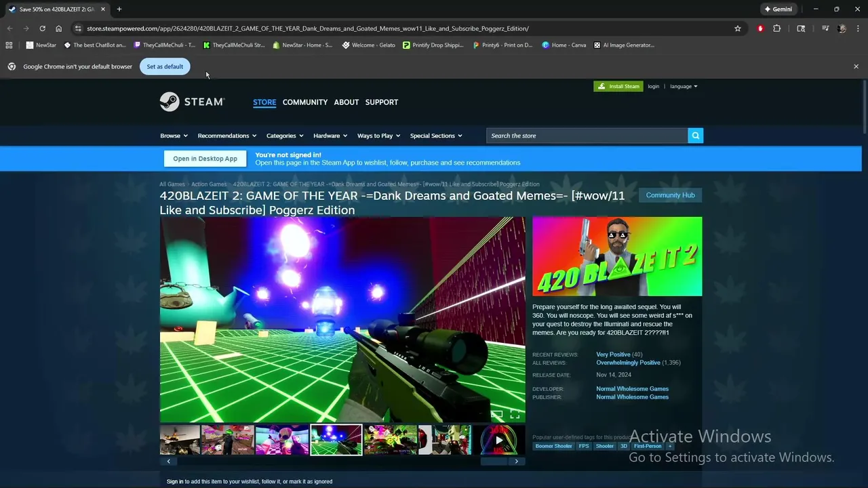Screen dimensions: 868x488
Task: Click the All Games breadcrumb
Action: (x=172, y=184)
